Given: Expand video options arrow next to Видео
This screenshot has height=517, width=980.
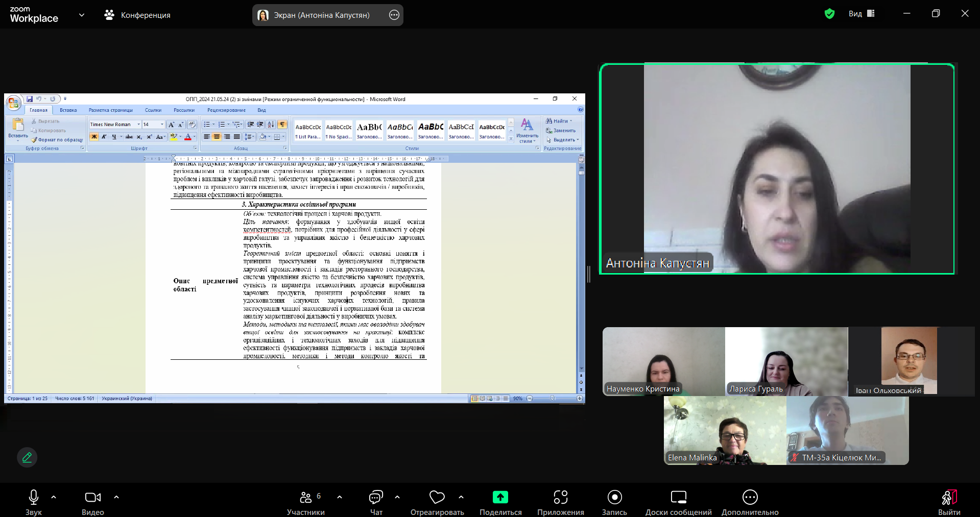Looking at the screenshot, I should tap(116, 497).
